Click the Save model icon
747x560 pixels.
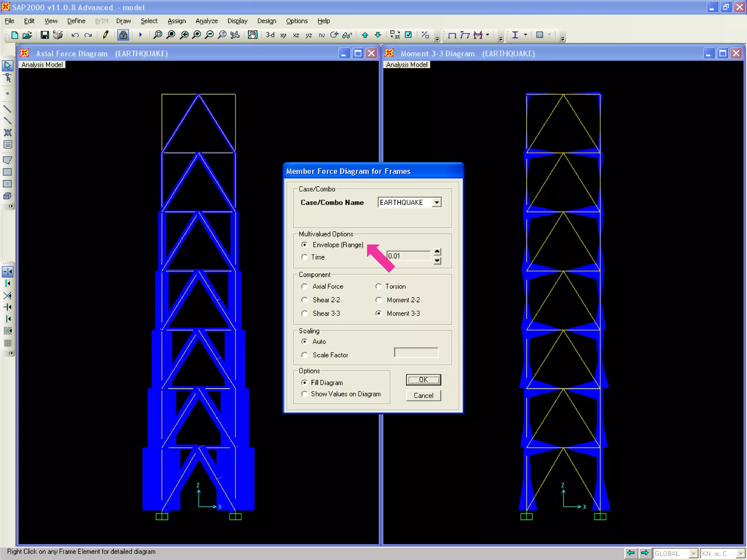pos(44,35)
